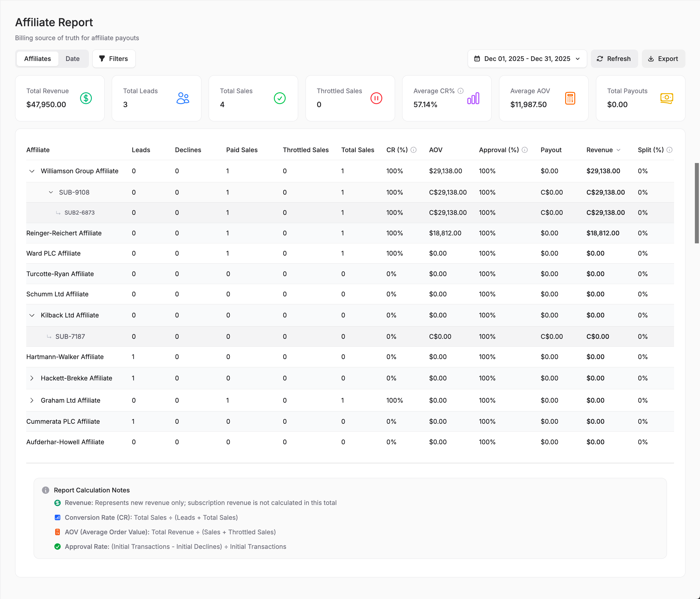Click the Payout column header
This screenshot has height=599, width=700.
pos(551,150)
